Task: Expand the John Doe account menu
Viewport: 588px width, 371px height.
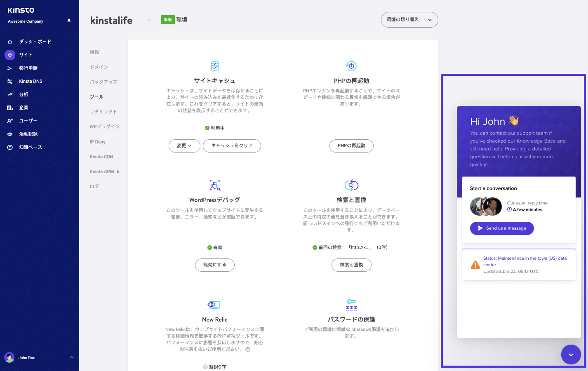Action: (x=39, y=357)
